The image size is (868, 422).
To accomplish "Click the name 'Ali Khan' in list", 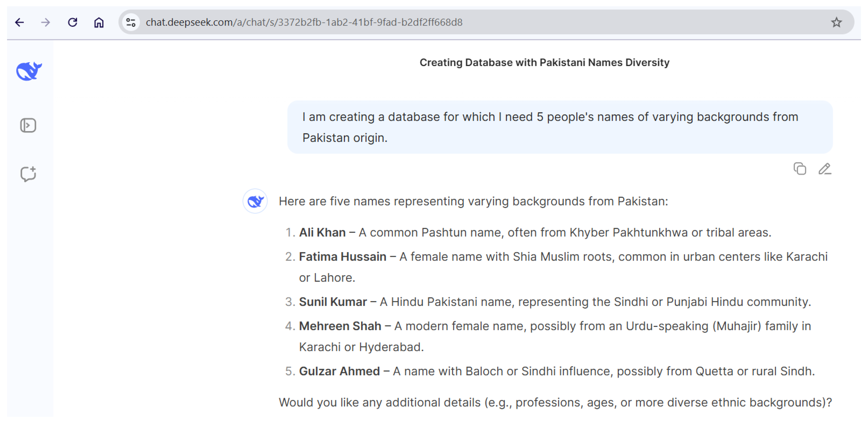I will 322,233.
